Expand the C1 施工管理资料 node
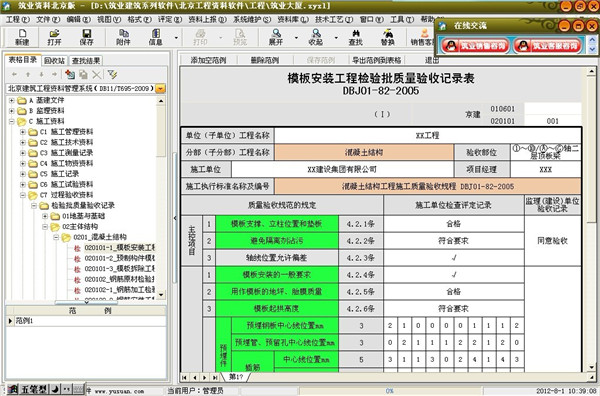The width and height of the screenshot is (600, 396). pyautogui.click(x=23, y=132)
